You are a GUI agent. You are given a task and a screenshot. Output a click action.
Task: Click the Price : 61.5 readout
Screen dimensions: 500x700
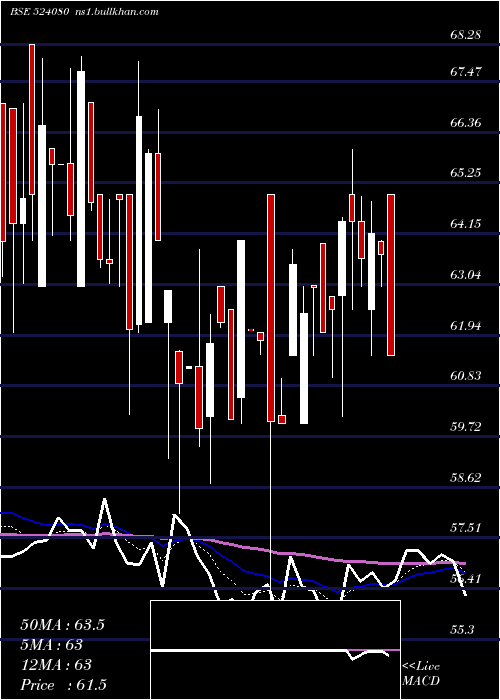click(x=63, y=685)
